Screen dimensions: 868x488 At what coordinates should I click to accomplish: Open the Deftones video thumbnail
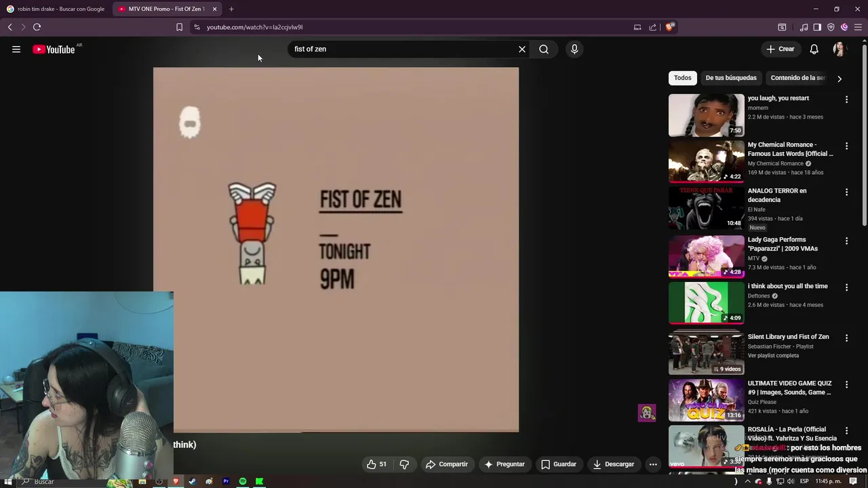706,303
